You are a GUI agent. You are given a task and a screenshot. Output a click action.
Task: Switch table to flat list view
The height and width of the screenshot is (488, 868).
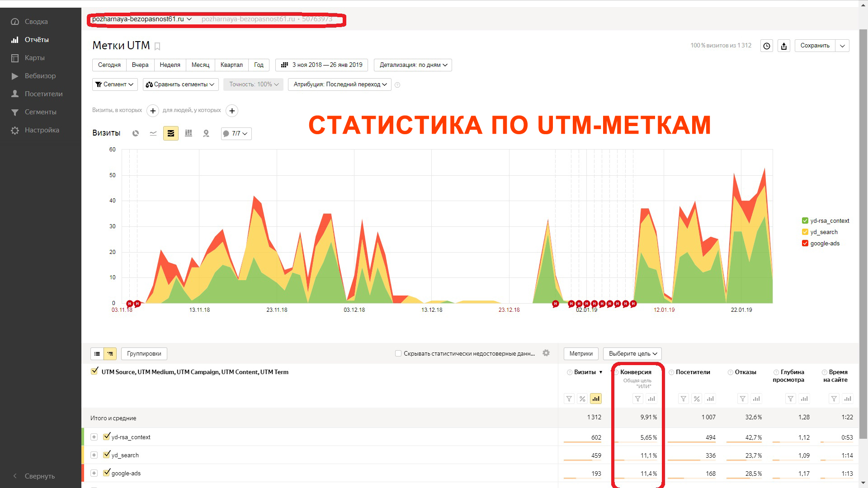97,354
